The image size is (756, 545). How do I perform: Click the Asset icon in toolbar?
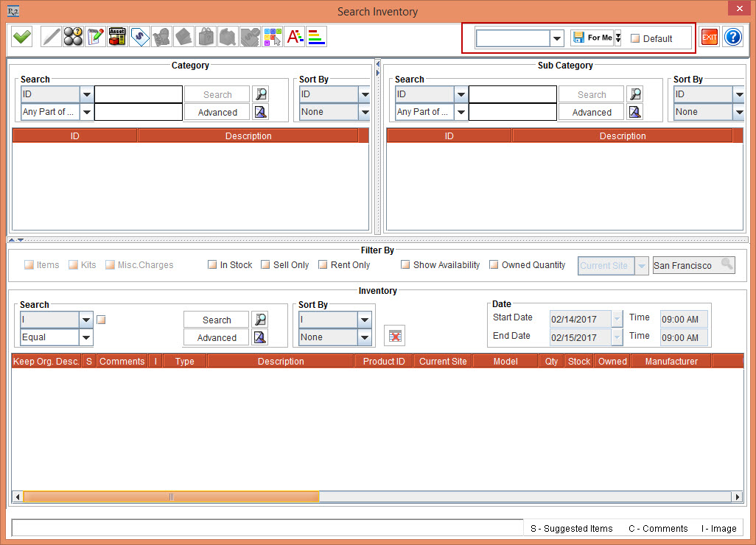click(117, 37)
